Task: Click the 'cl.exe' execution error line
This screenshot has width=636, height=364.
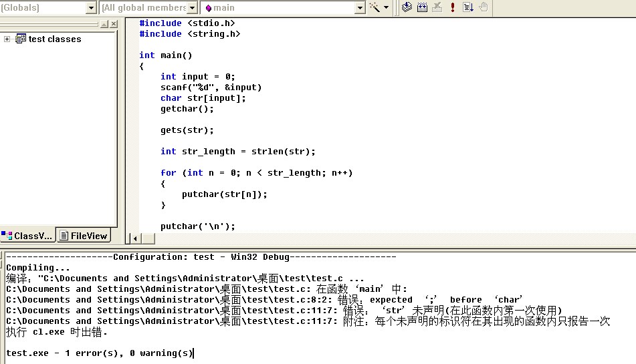Action: [x=57, y=332]
